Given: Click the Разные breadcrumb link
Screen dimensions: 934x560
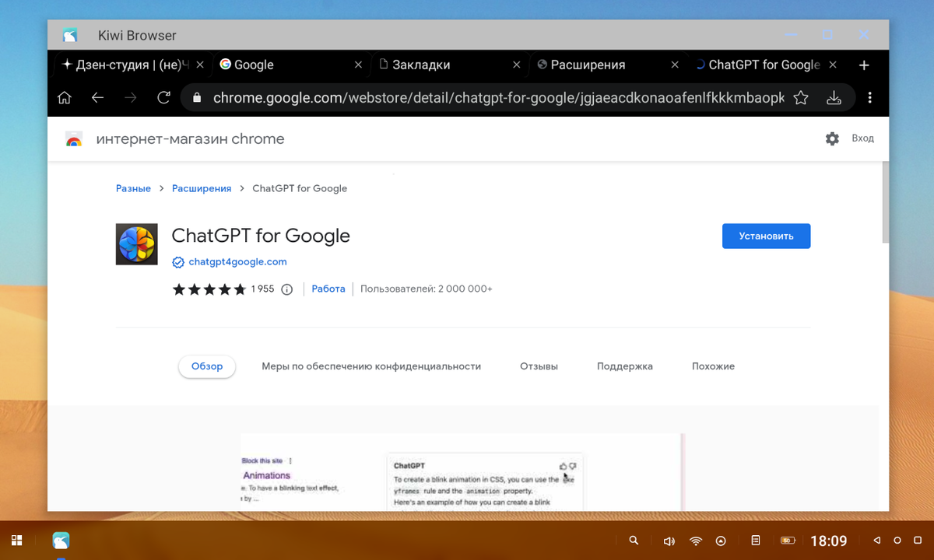Looking at the screenshot, I should 133,188.
